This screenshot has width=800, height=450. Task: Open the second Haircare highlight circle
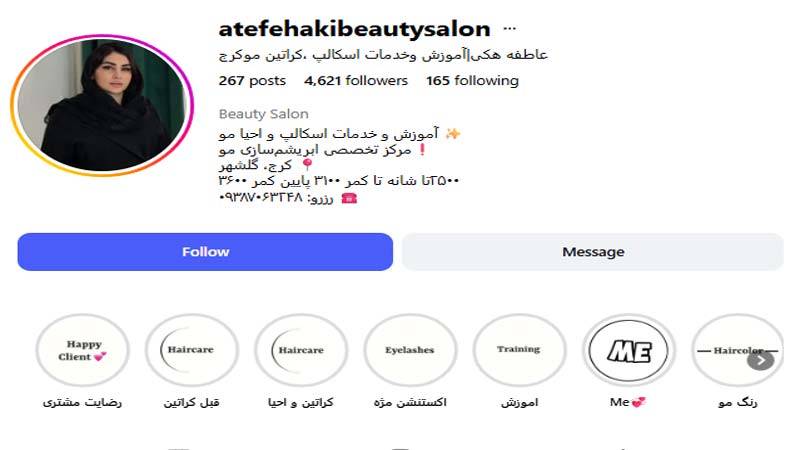click(x=301, y=350)
